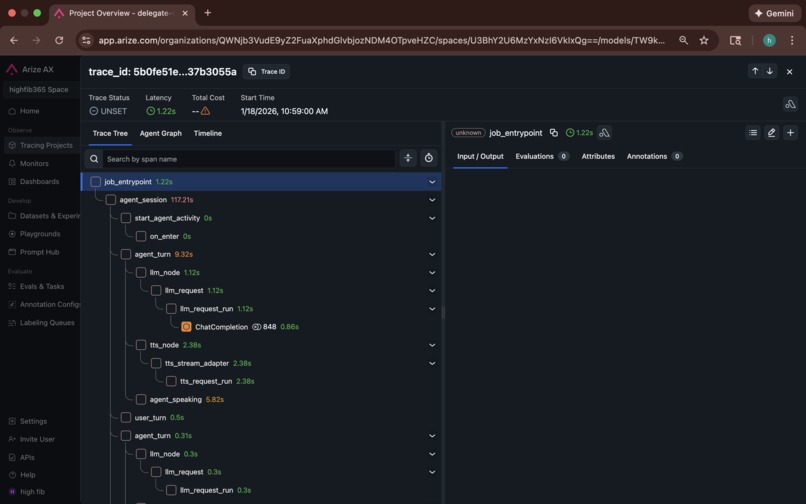Viewport: 806px width, 504px height.
Task: Collapse the llm_node 1.12s row chevron
Action: tap(432, 273)
